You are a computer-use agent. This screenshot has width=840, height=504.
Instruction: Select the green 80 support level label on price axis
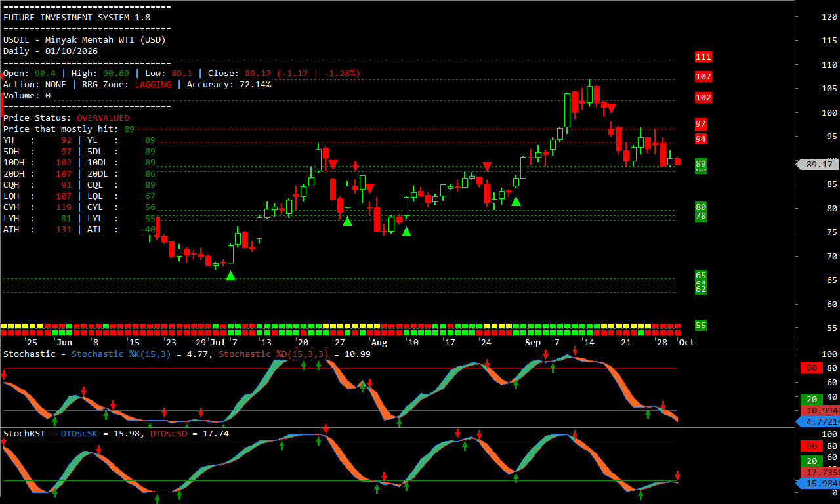701,207
